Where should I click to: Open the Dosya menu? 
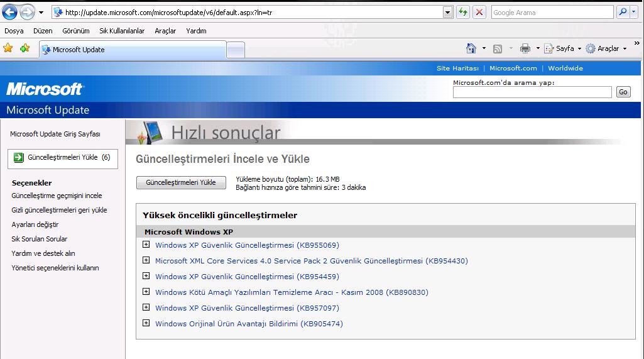(x=14, y=31)
